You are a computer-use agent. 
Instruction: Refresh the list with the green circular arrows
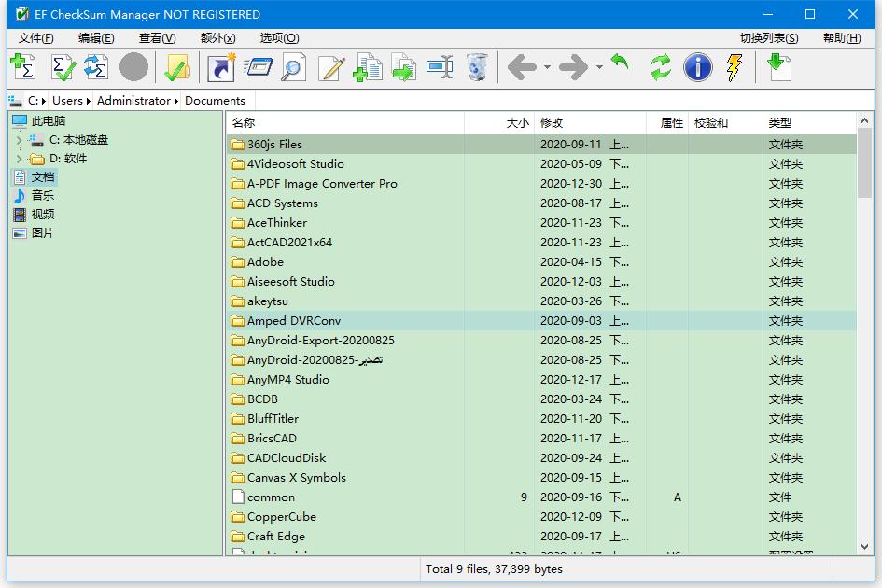coord(661,67)
